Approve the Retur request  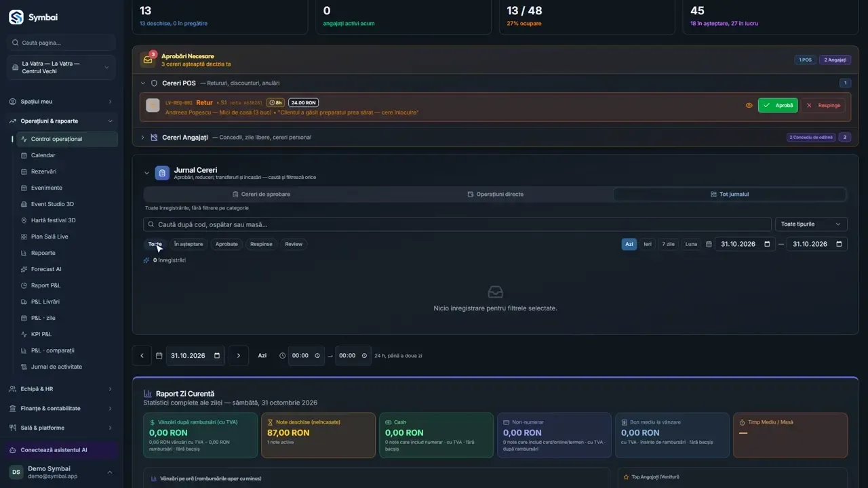(778, 105)
